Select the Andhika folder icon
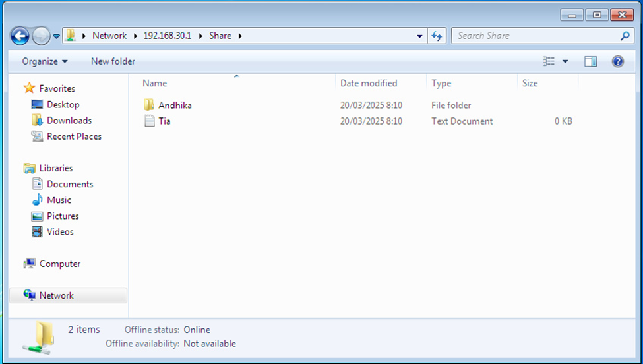Image resolution: width=643 pixels, height=364 pixels. [149, 105]
